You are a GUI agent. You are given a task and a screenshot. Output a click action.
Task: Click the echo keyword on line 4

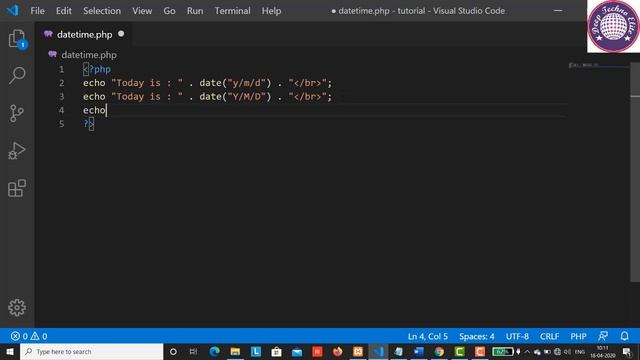pos(94,110)
